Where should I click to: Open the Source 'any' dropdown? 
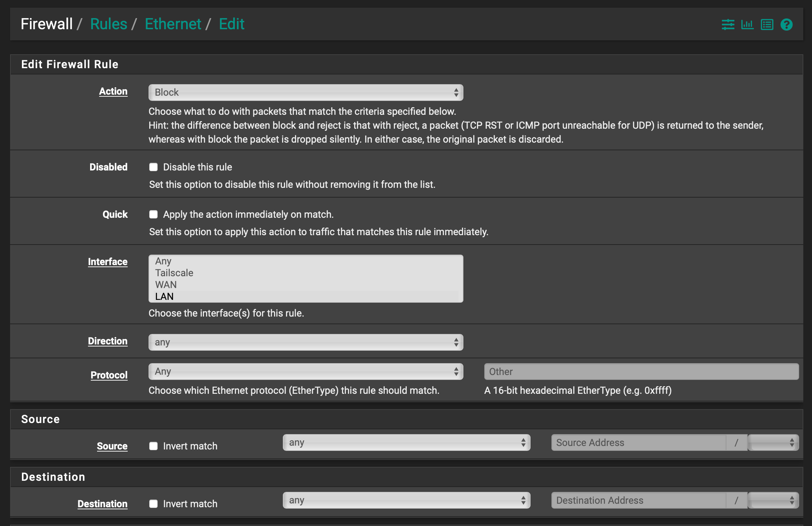click(x=406, y=442)
